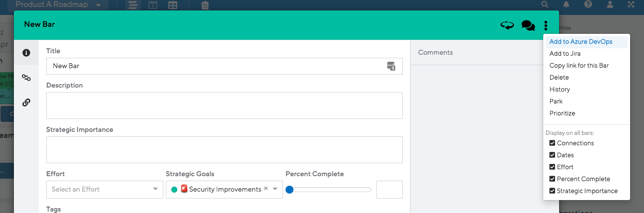
Task: Open the vertical three-dot more menu
Action: [546, 25]
